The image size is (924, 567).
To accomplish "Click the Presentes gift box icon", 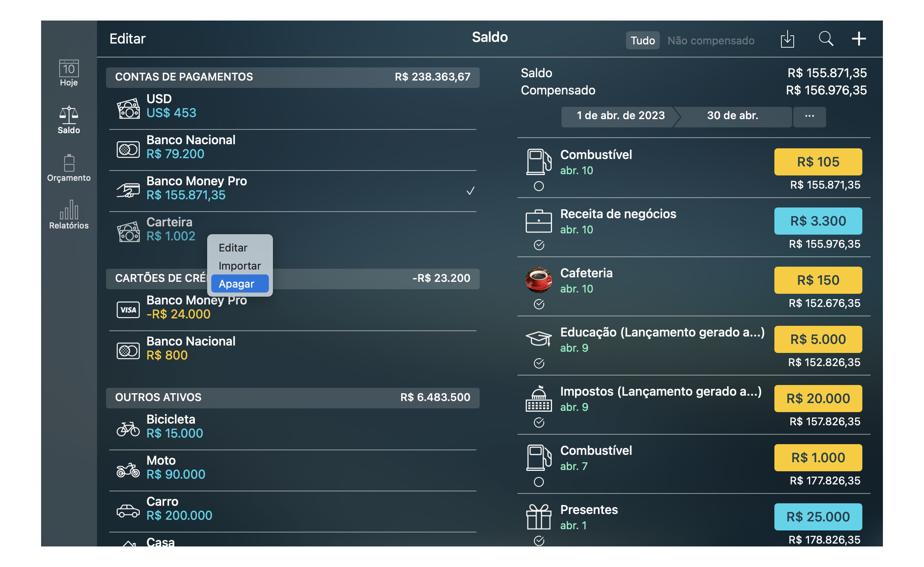I will pyautogui.click(x=538, y=517).
